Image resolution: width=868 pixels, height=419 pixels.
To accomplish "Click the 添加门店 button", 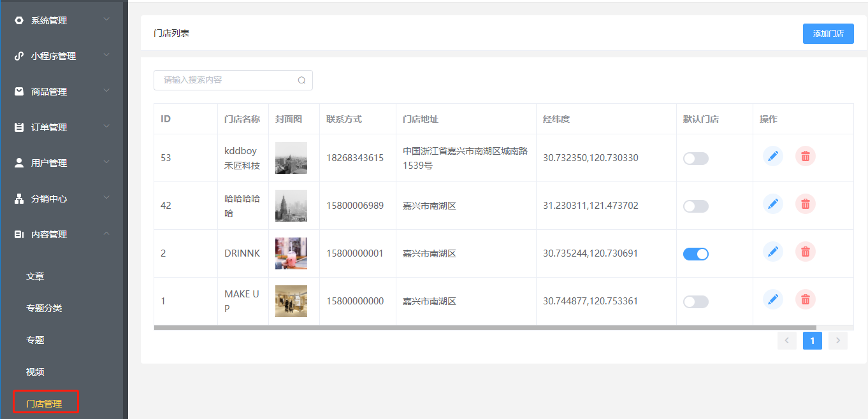I will coord(828,33).
